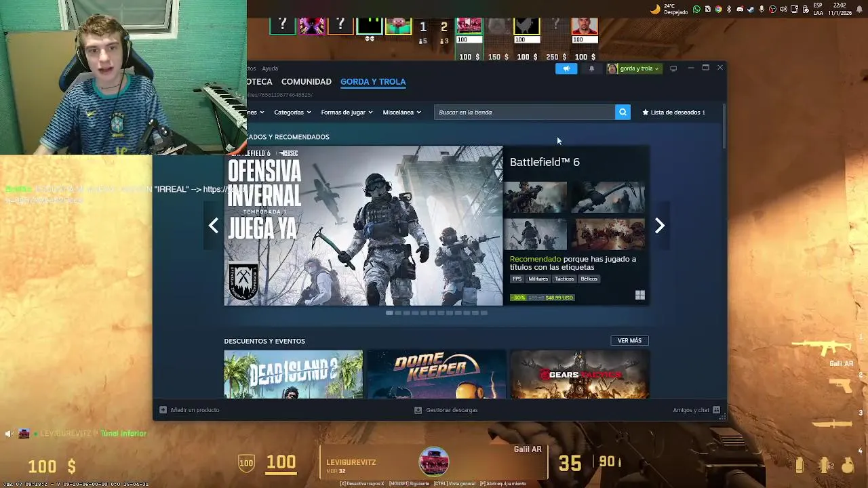Open WhatsApp from the system tray
Viewport: 868px width, 488px height.
coord(697,9)
